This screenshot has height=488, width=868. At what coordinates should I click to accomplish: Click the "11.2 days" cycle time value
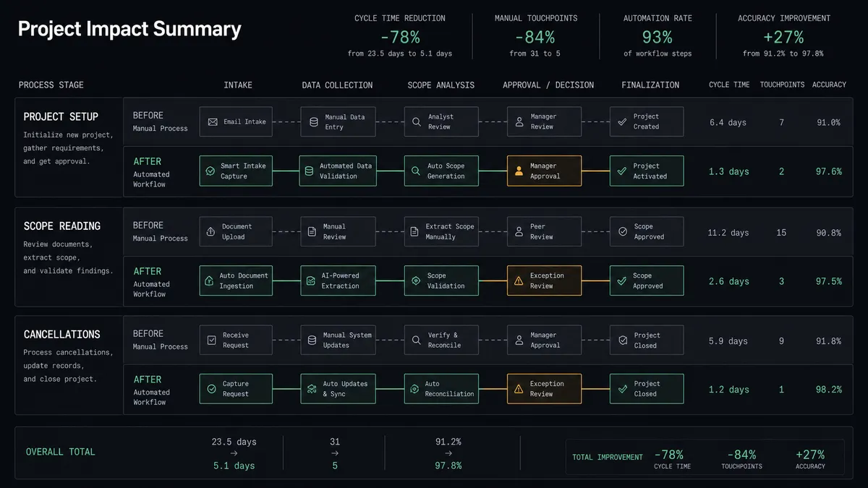point(728,233)
